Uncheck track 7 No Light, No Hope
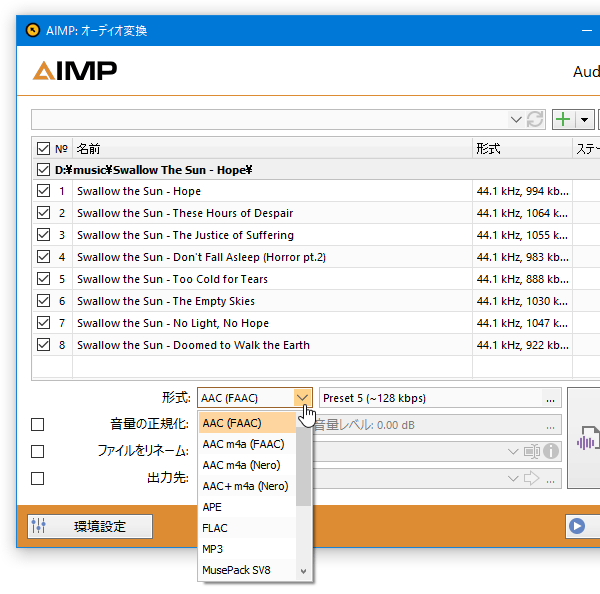The width and height of the screenshot is (600, 594). (43, 323)
